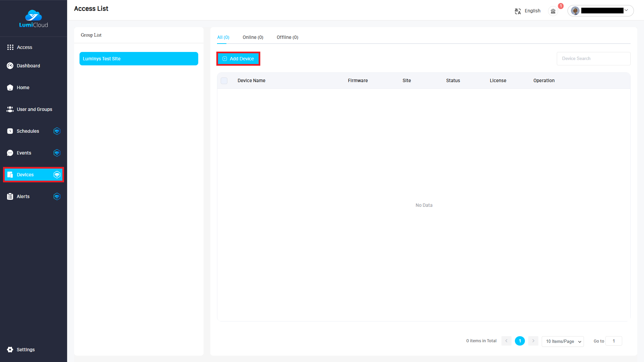Select Luminys Test Site group

[x=139, y=59]
